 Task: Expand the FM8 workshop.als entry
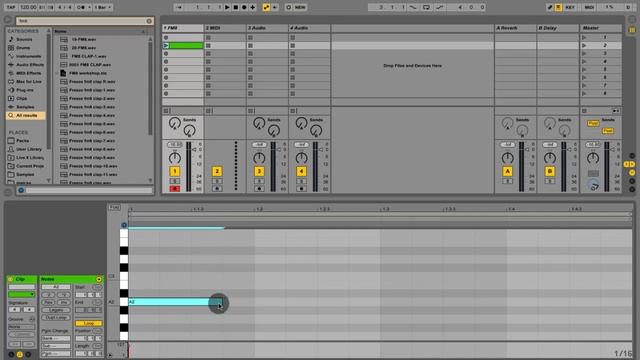pos(57,73)
